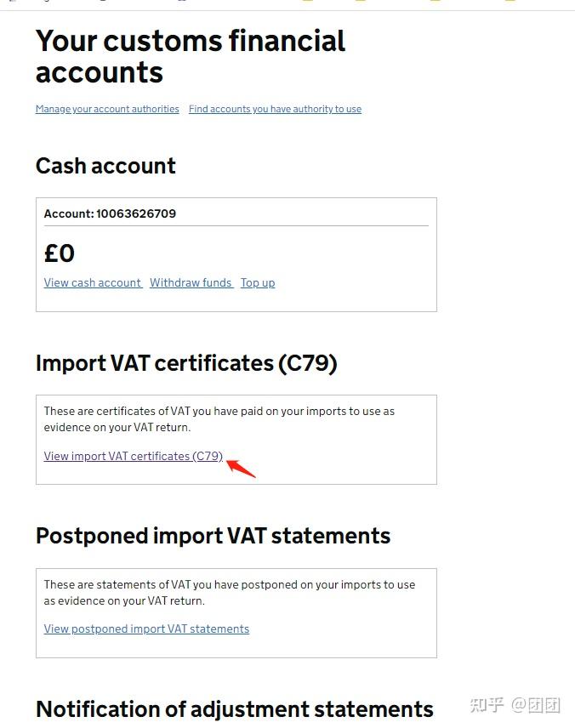The height and width of the screenshot is (728, 575).
Task: Click the Zhihu watermark logo
Action: (487, 704)
